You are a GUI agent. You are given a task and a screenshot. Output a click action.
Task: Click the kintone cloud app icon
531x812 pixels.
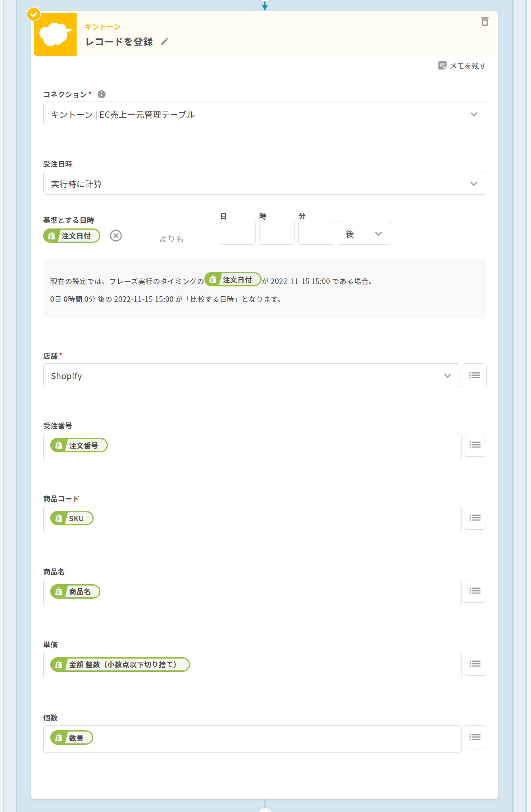click(55, 34)
